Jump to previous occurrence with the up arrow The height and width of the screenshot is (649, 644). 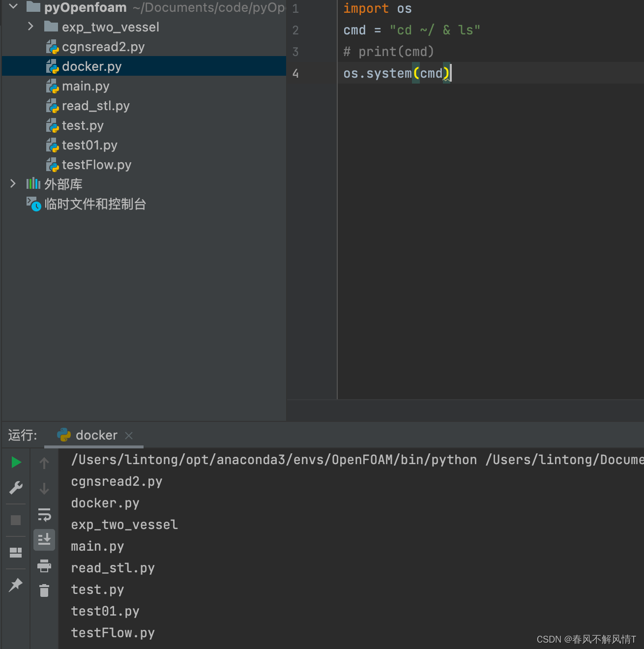tap(44, 463)
